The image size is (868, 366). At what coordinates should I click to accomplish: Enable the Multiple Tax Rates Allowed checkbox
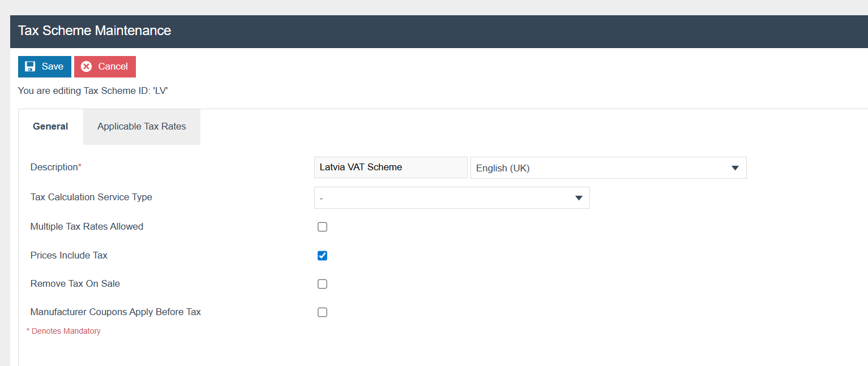(322, 227)
